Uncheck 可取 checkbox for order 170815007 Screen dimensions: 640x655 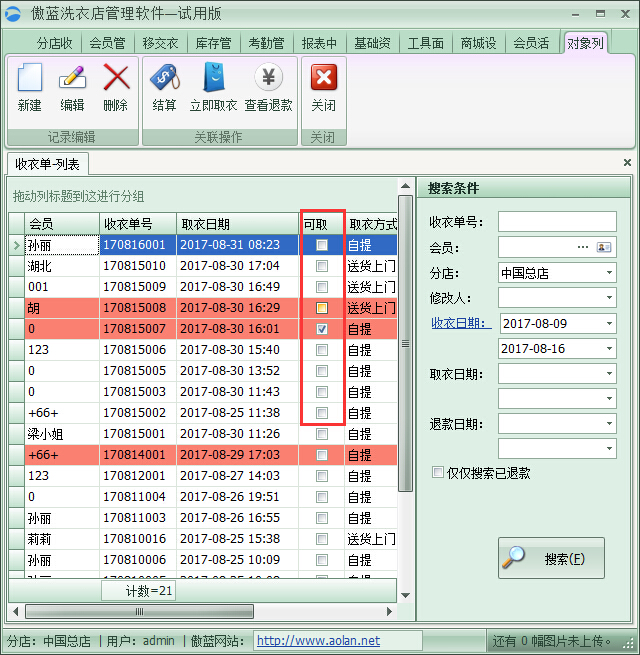point(322,329)
